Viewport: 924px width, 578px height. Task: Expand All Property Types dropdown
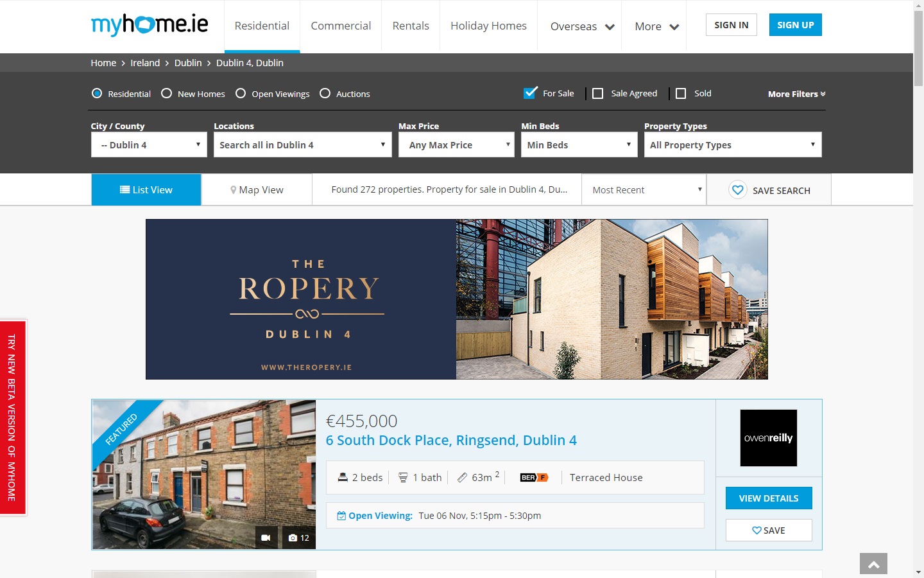[x=733, y=144]
